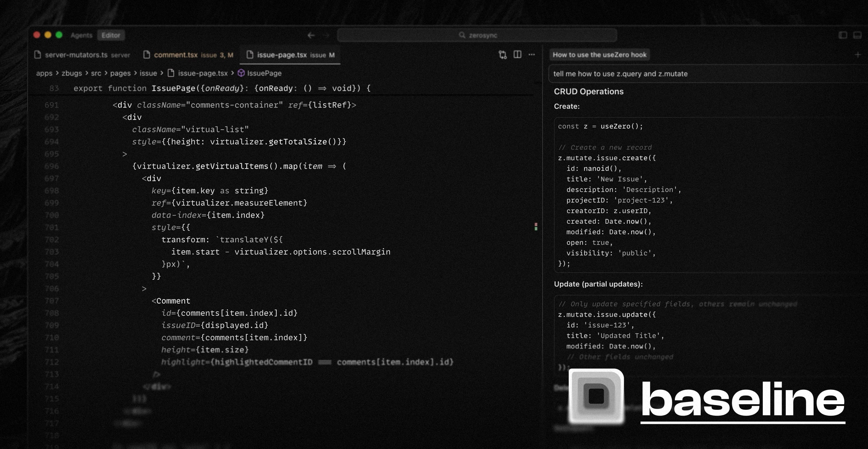Switch to the comment.tsx tab
Image resolution: width=868 pixels, height=449 pixels.
pyautogui.click(x=176, y=55)
